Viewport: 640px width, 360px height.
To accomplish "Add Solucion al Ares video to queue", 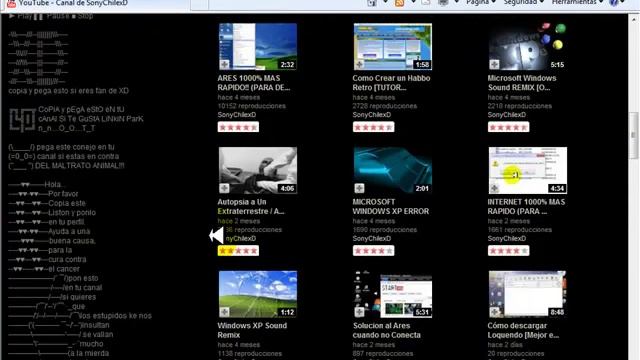I will point(359,312).
